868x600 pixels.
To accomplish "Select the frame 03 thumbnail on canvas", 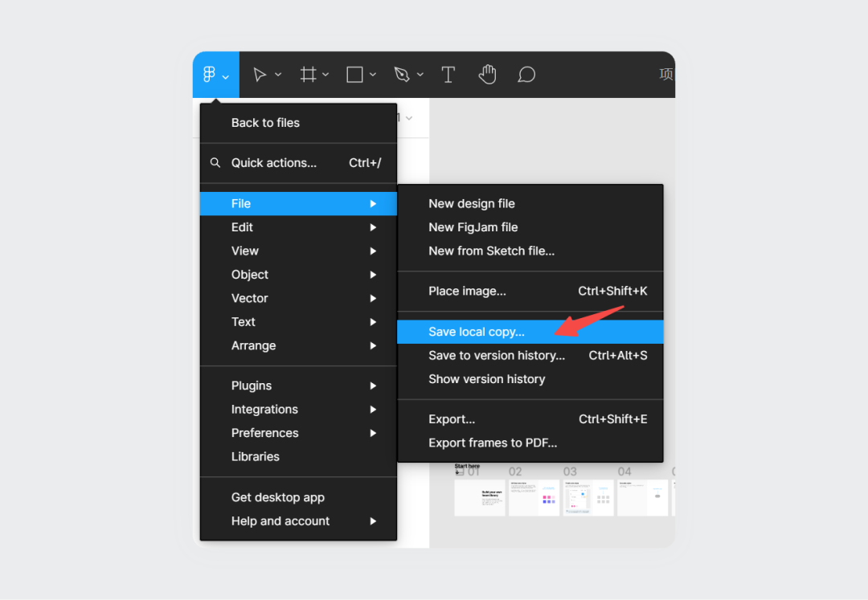I will pos(588,498).
